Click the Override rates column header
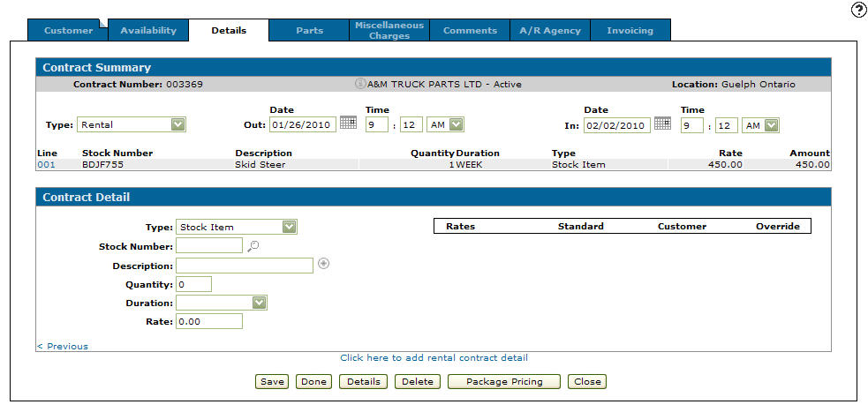 pyautogui.click(x=778, y=226)
